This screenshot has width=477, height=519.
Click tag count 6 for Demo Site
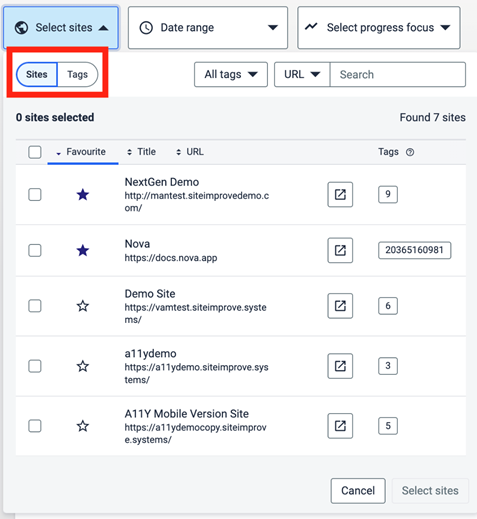point(388,306)
